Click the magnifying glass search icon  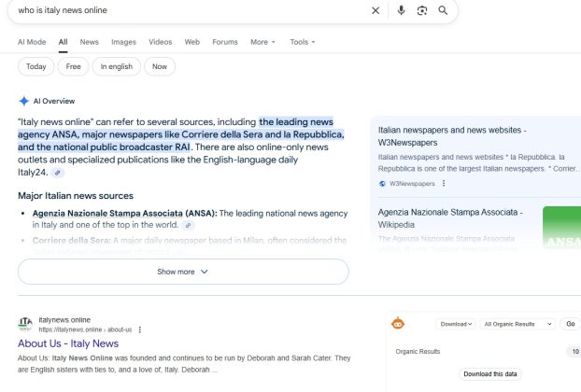click(443, 10)
